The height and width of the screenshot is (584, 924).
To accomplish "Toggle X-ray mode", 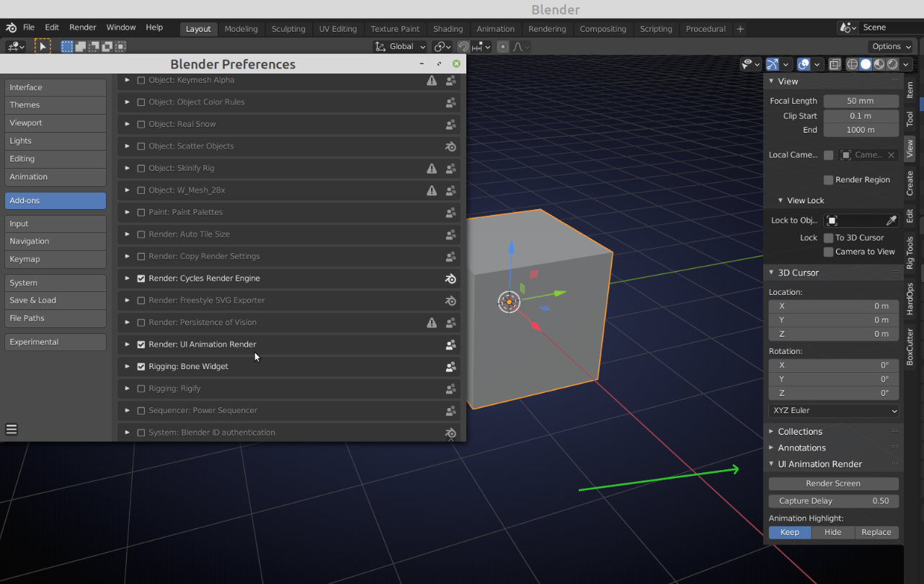I will (835, 64).
